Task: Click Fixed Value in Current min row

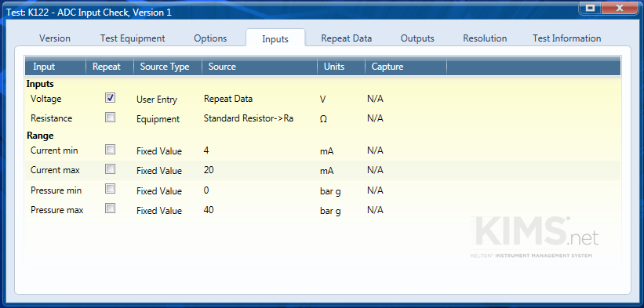Action: click(x=159, y=151)
